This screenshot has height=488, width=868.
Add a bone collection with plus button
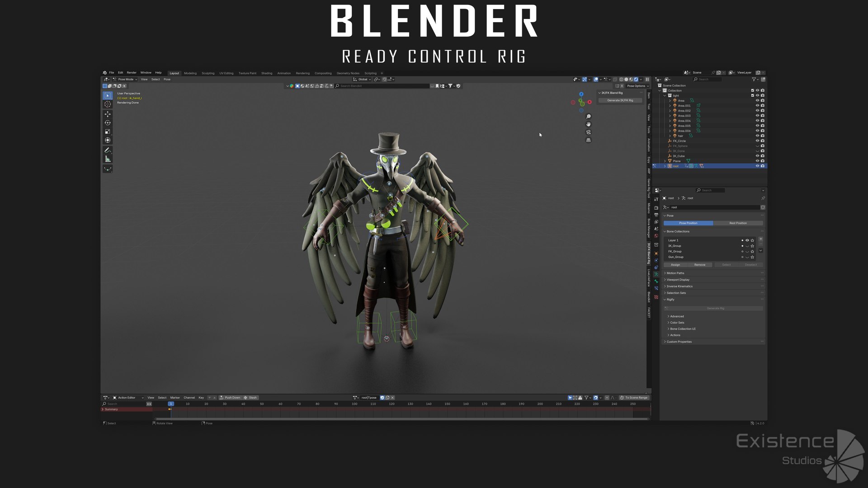[760, 239]
